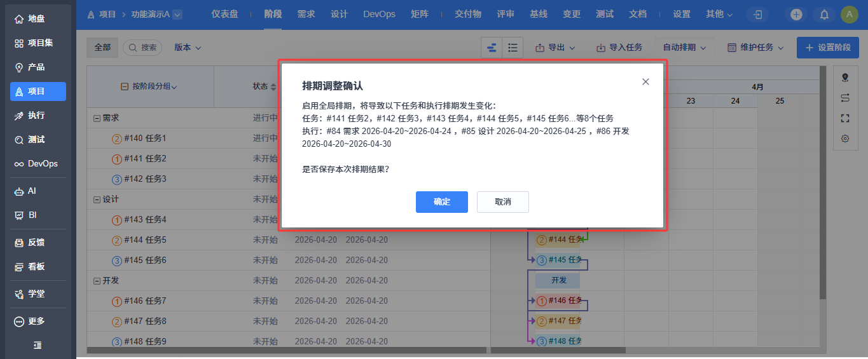Toggle Gantt fullscreen icon

[x=845, y=118]
